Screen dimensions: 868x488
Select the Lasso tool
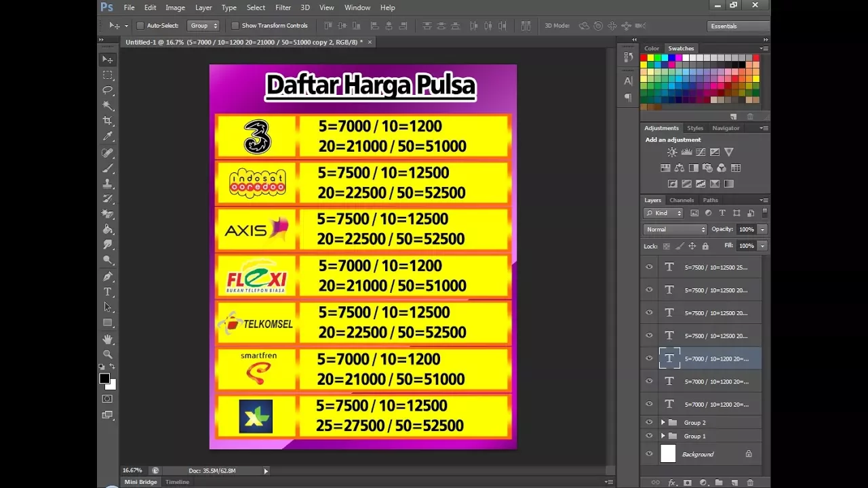(x=108, y=90)
